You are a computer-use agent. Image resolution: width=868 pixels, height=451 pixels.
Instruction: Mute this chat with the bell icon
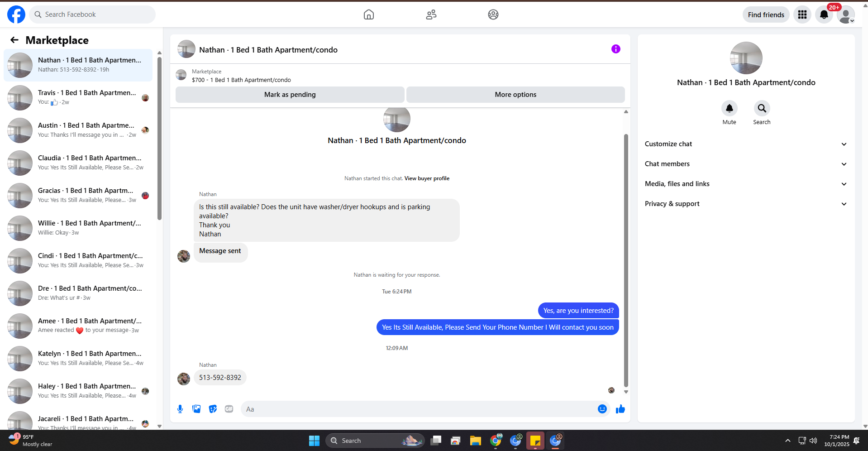point(730,108)
